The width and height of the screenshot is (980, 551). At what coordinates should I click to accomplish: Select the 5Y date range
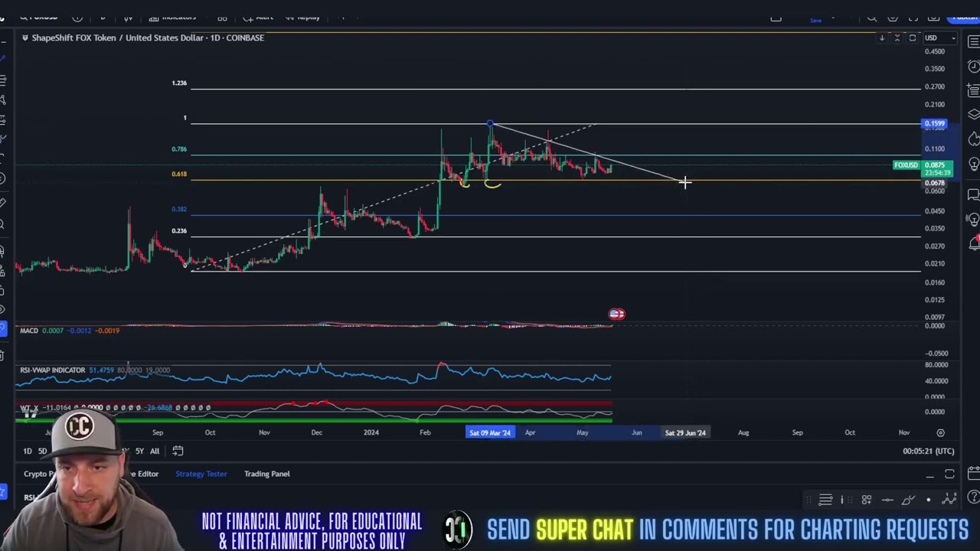[139, 452]
